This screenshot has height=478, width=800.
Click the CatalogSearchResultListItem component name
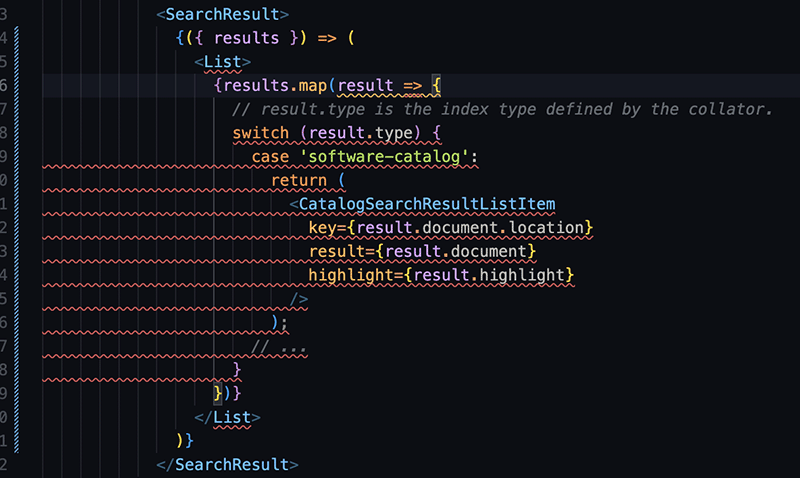coord(427,204)
